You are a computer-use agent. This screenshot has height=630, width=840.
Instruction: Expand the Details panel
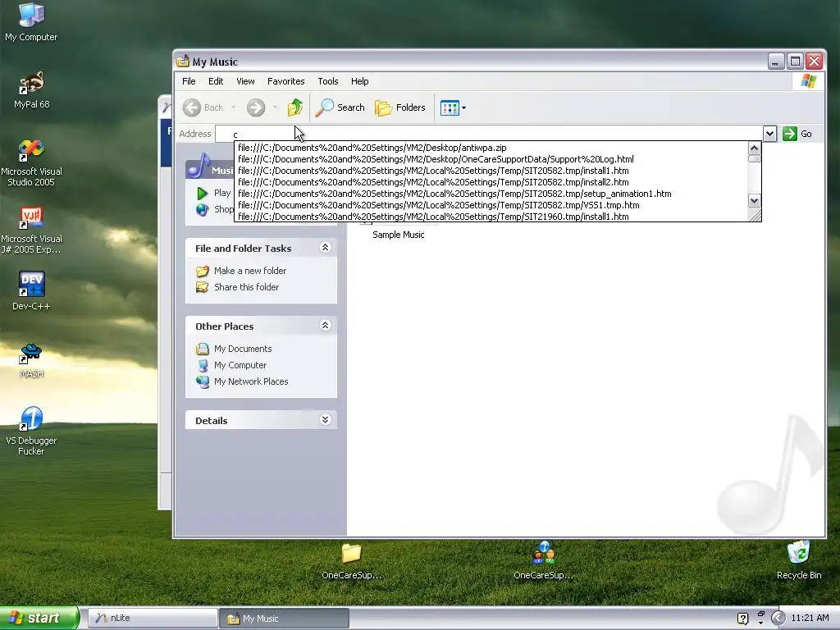click(325, 420)
